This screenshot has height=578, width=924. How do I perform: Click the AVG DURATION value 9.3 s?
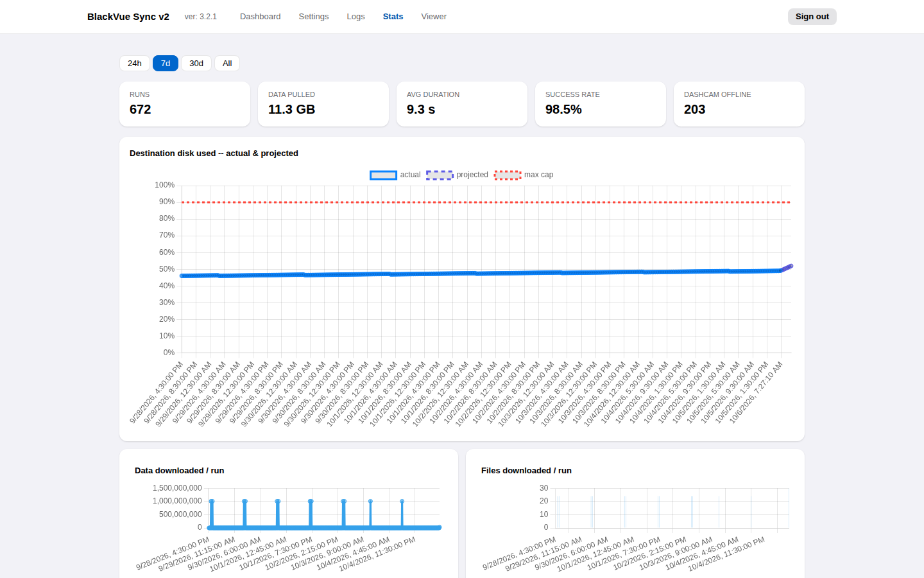pos(421,109)
